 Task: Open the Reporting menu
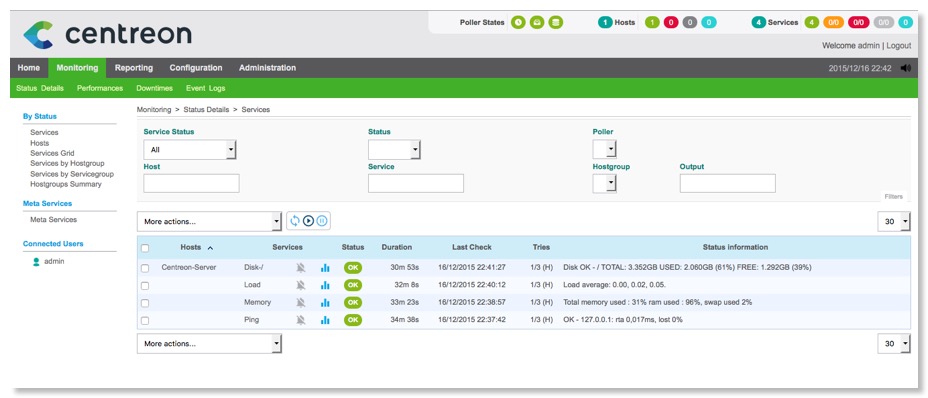click(134, 68)
